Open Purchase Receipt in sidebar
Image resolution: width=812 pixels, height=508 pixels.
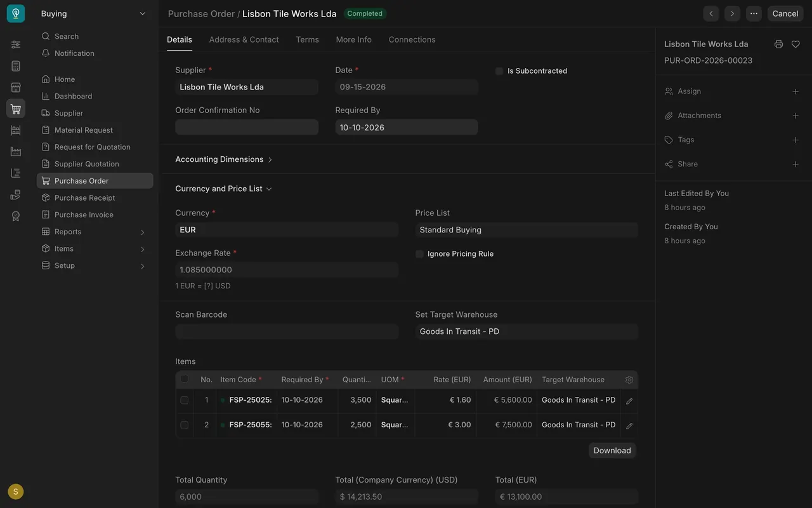coord(95,197)
